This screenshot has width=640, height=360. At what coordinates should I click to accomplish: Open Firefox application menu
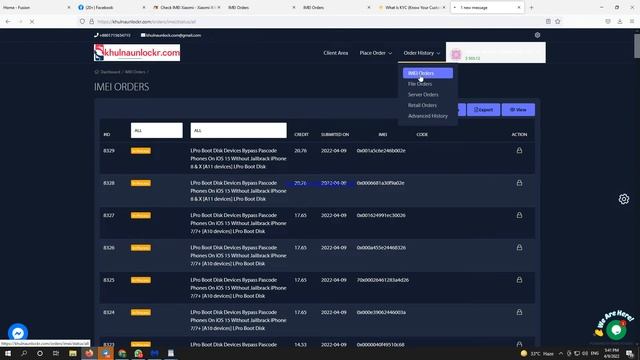click(632, 22)
